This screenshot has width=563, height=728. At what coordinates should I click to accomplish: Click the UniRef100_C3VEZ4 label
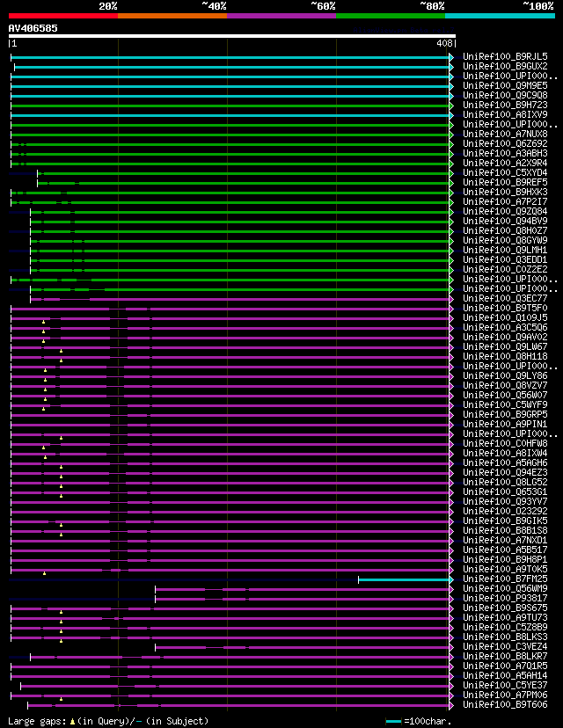[x=505, y=647]
